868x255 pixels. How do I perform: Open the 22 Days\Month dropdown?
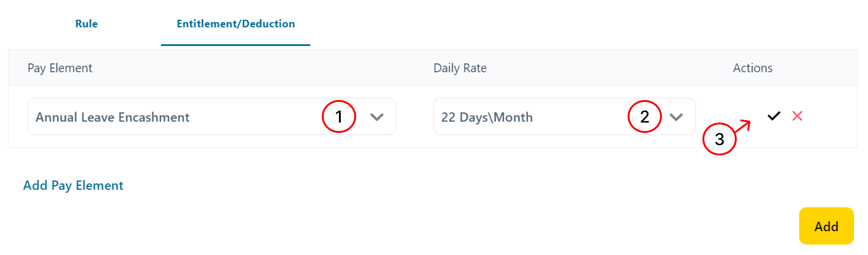(x=564, y=117)
